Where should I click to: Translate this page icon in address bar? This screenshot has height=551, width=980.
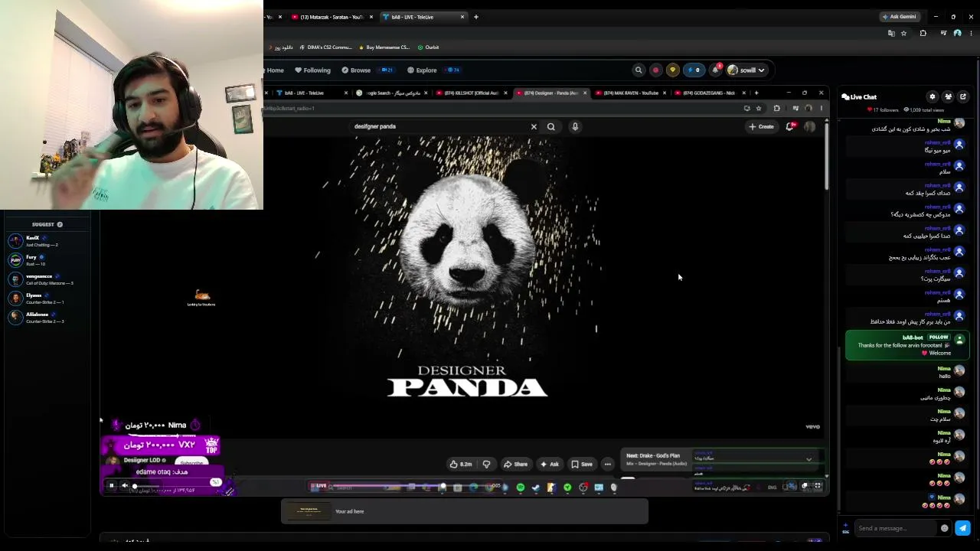891,34
